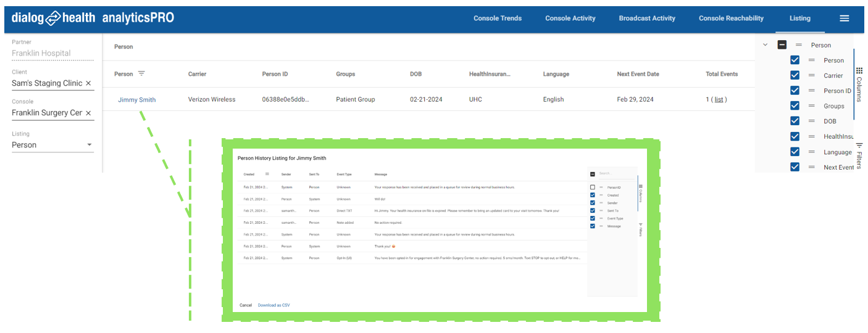
Task: Grab the drag handle beside Person ID column item
Action: (x=812, y=91)
